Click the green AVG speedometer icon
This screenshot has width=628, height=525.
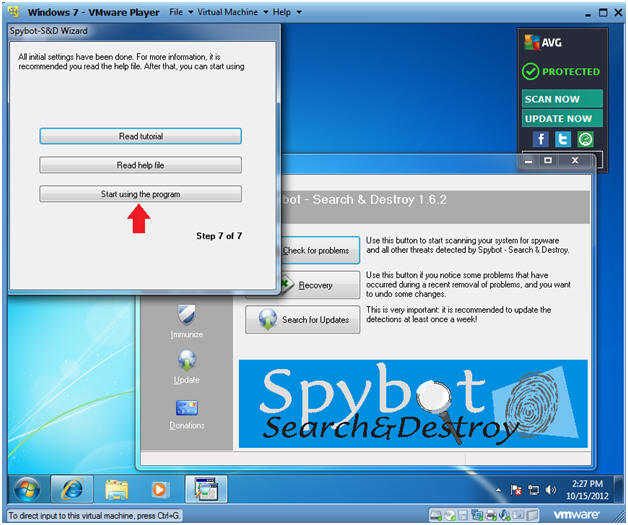click(586, 139)
